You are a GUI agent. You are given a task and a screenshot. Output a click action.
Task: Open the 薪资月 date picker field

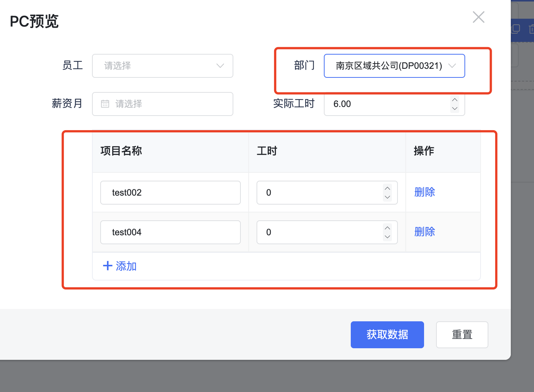tap(163, 104)
